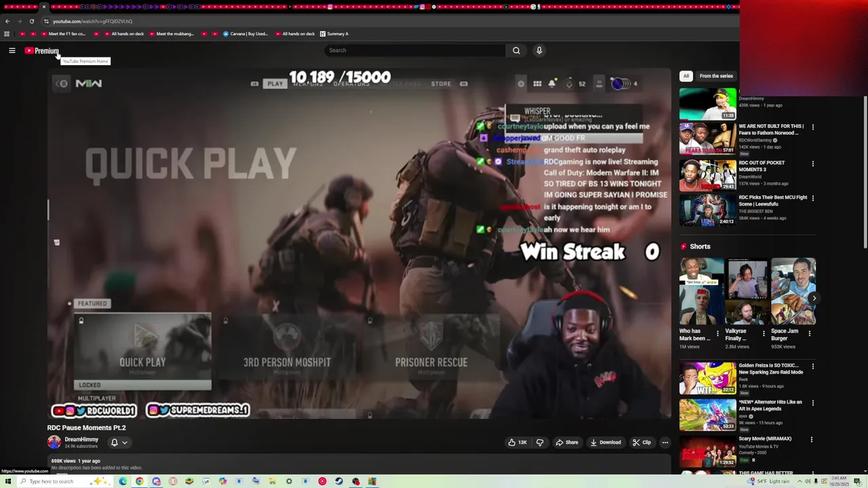
Task: Open the Steam taskbar icon
Action: (338, 481)
